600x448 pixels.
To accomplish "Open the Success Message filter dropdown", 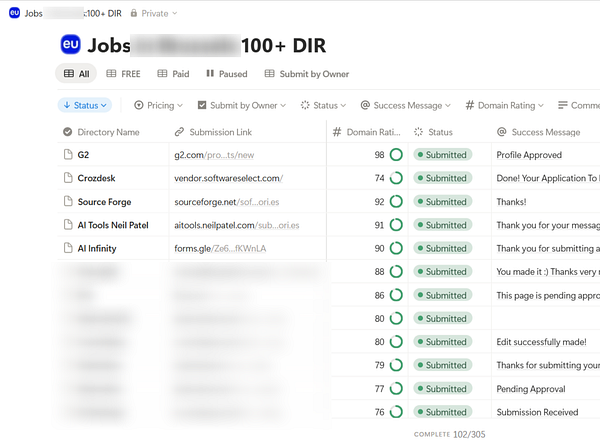I will (x=406, y=105).
